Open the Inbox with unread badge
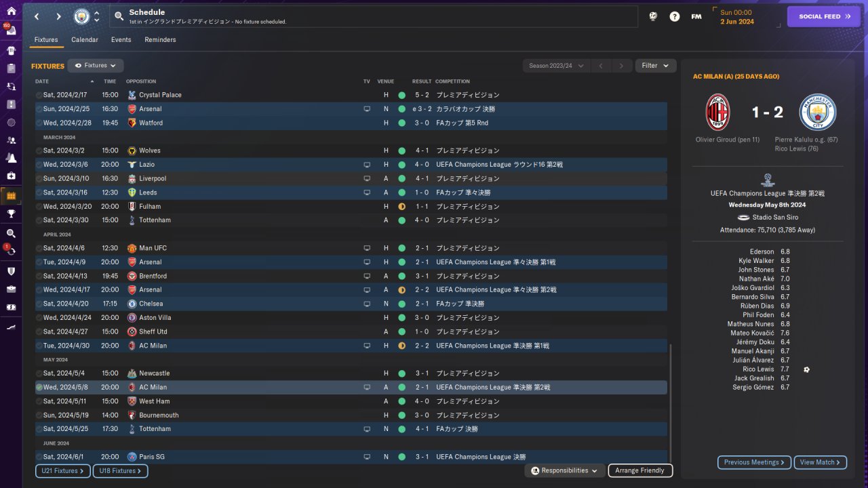Viewport: 868px width, 488px height. click(x=10, y=30)
